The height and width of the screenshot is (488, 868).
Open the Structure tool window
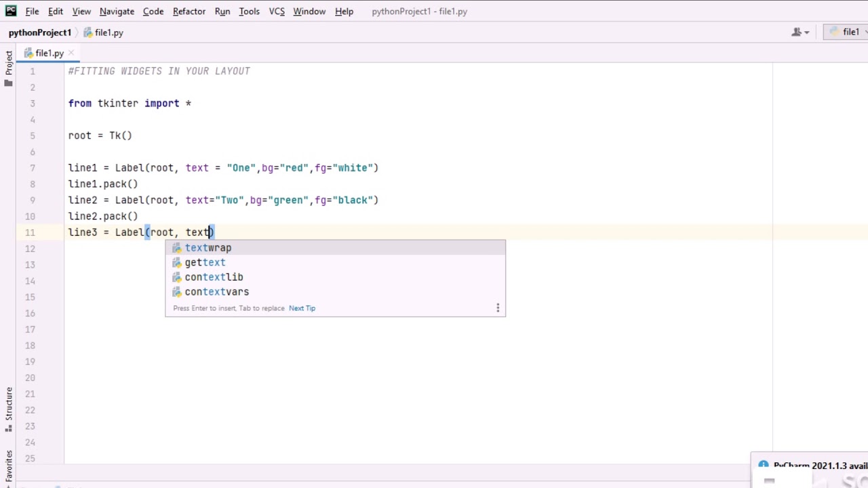[8, 409]
